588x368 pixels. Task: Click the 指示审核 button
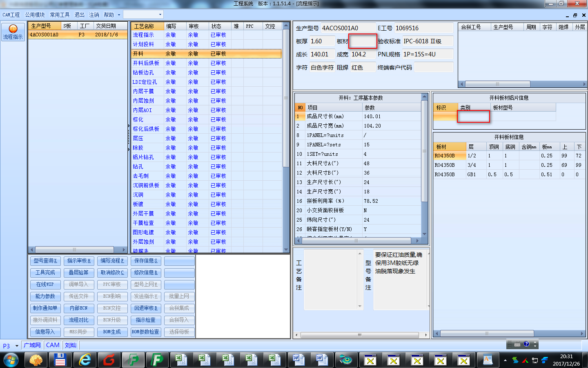click(79, 260)
